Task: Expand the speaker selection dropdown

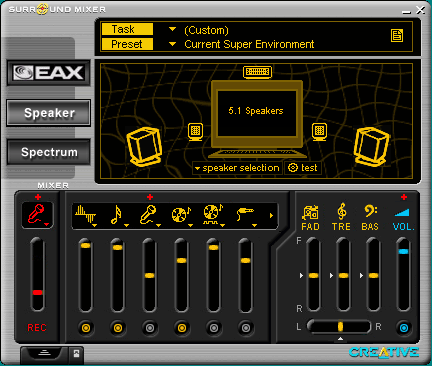Action: (x=237, y=168)
